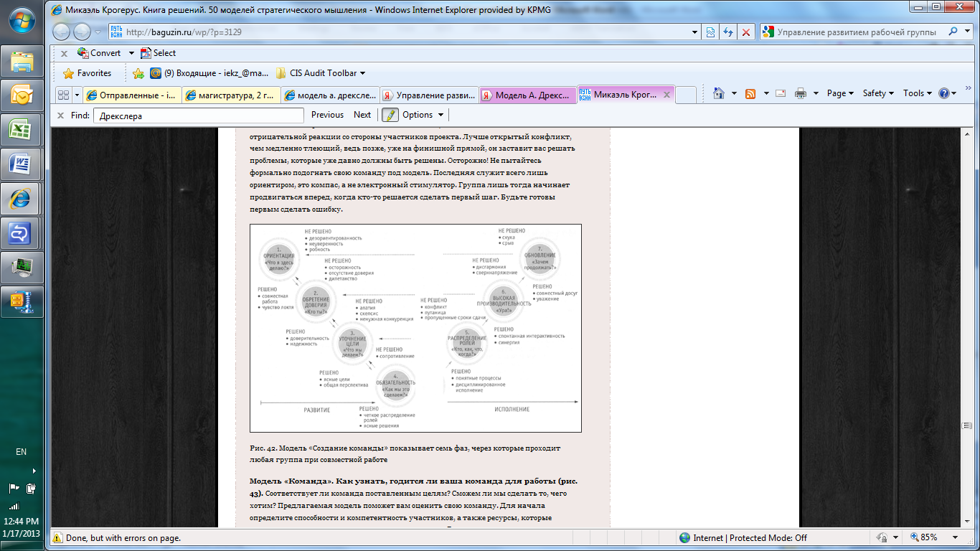
Task: Click the EN language indicator
Action: 21,452
